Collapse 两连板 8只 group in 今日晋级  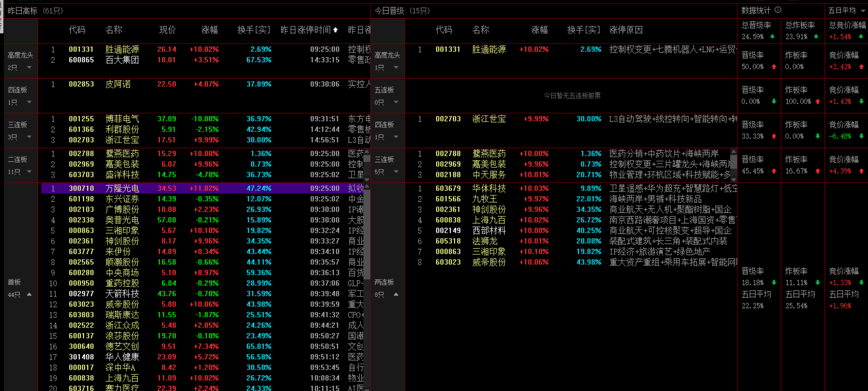pos(396,294)
